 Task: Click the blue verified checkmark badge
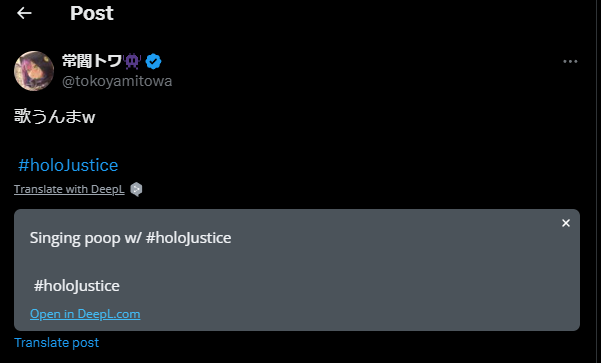coord(153,61)
